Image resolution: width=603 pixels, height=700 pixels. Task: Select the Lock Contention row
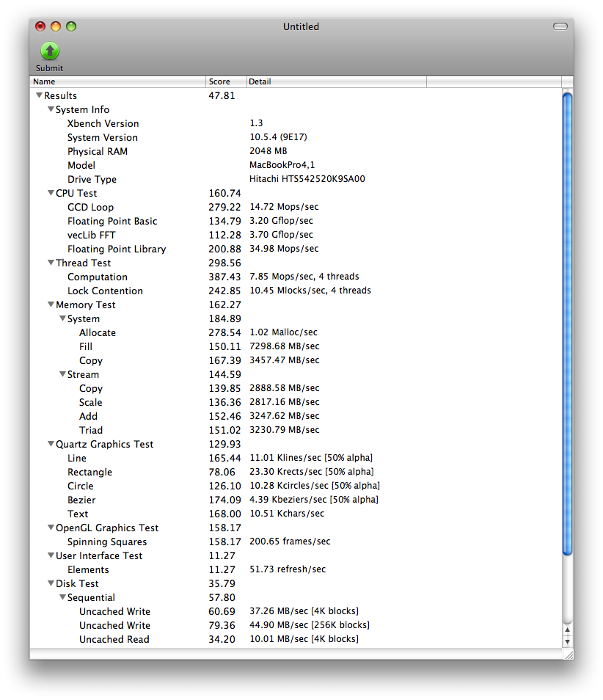(x=296, y=291)
